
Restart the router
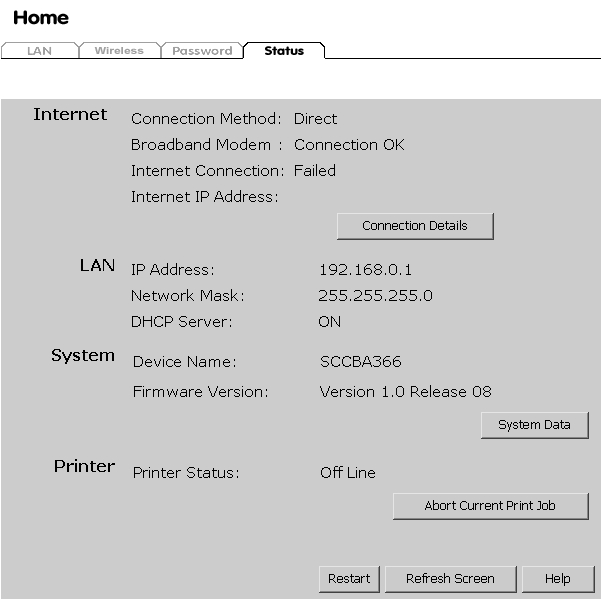click(349, 579)
